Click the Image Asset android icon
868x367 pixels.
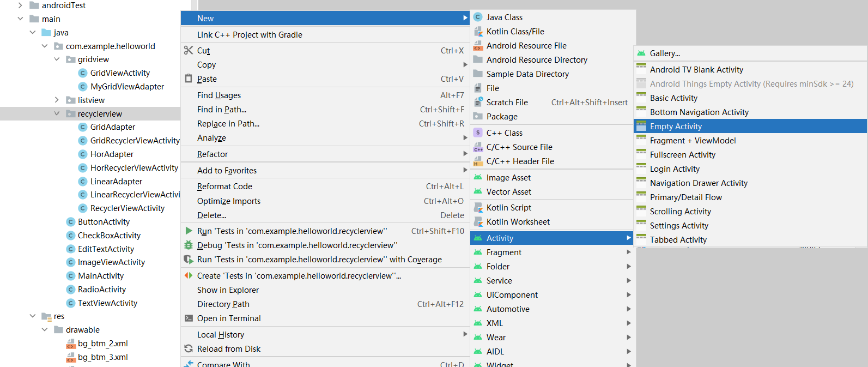point(478,177)
